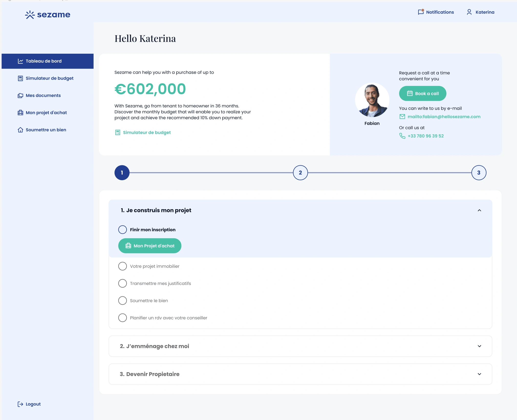Click the envelope icon beside Fabian's email
517x420 pixels.
pyautogui.click(x=402, y=117)
